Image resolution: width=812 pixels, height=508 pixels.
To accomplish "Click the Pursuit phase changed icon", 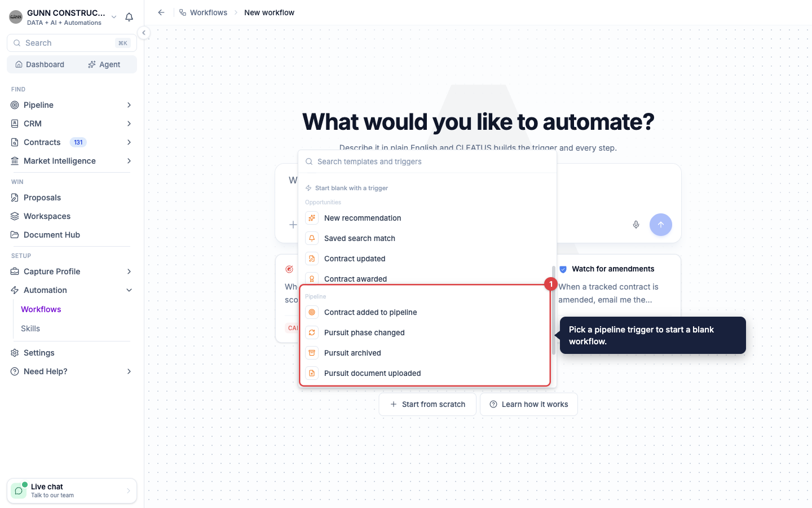I will click(312, 332).
